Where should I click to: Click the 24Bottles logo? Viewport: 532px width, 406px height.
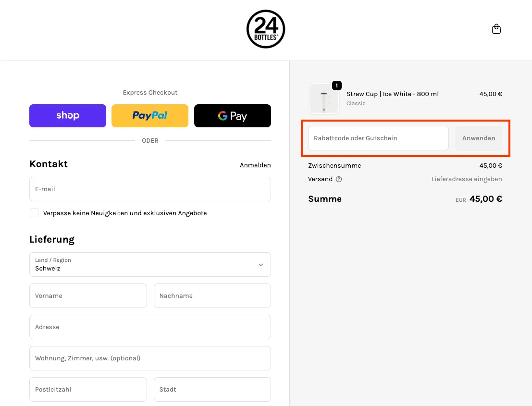click(266, 29)
